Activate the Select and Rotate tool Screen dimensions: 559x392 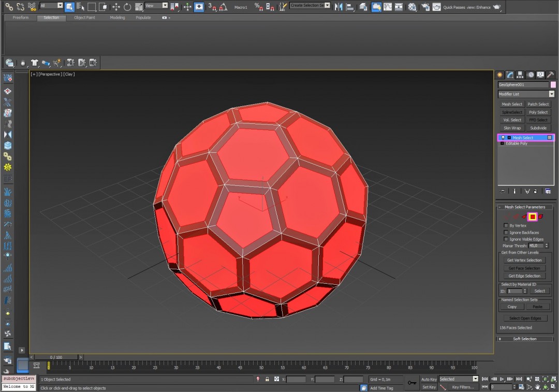tap(127, 7)
